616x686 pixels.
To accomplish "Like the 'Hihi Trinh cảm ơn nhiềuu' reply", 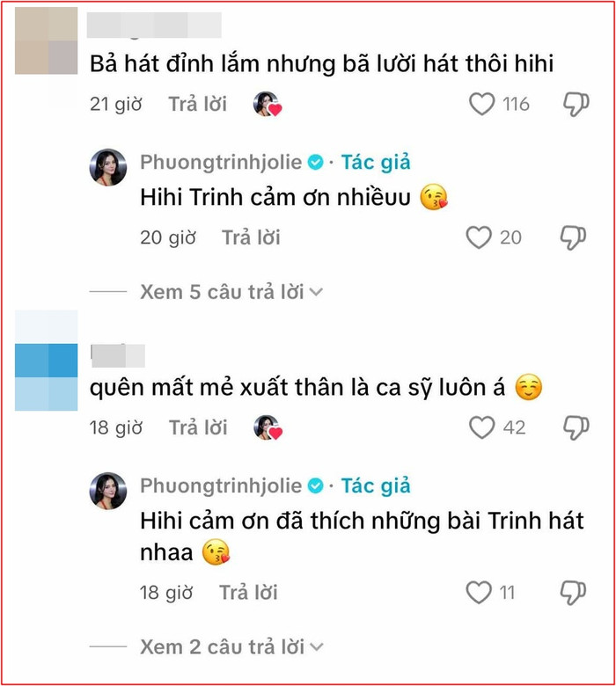I will tap(479, 237).
